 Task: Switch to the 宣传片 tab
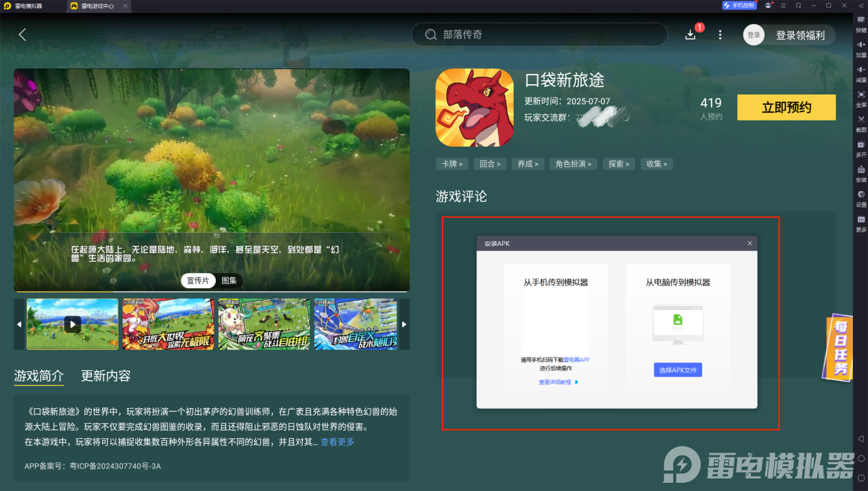(198, 281)
